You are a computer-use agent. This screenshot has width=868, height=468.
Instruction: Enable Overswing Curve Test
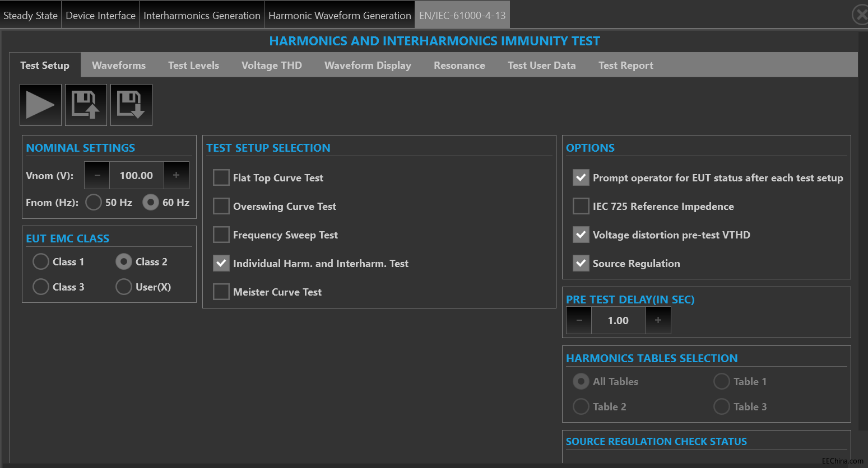pyautogui.click(x=221, y=206)
